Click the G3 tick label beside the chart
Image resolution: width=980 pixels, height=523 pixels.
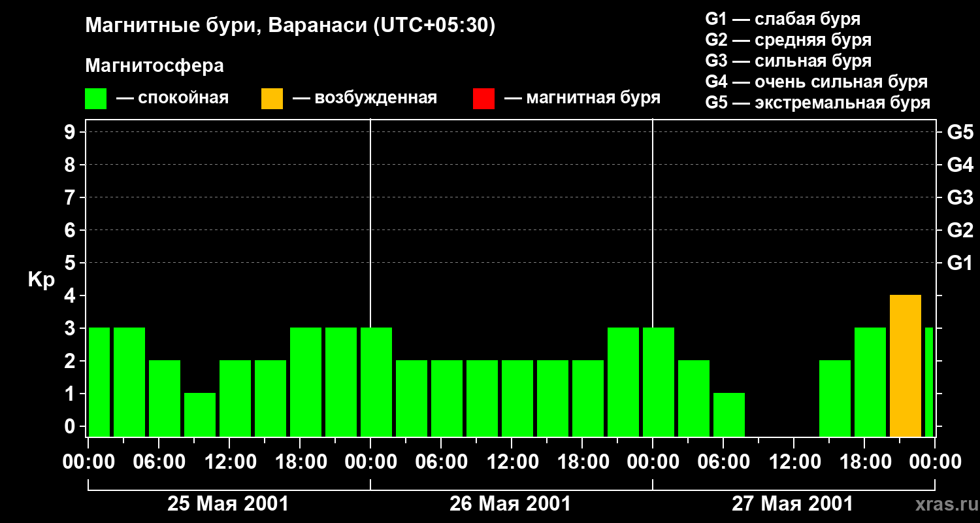(x=960, y=197)
